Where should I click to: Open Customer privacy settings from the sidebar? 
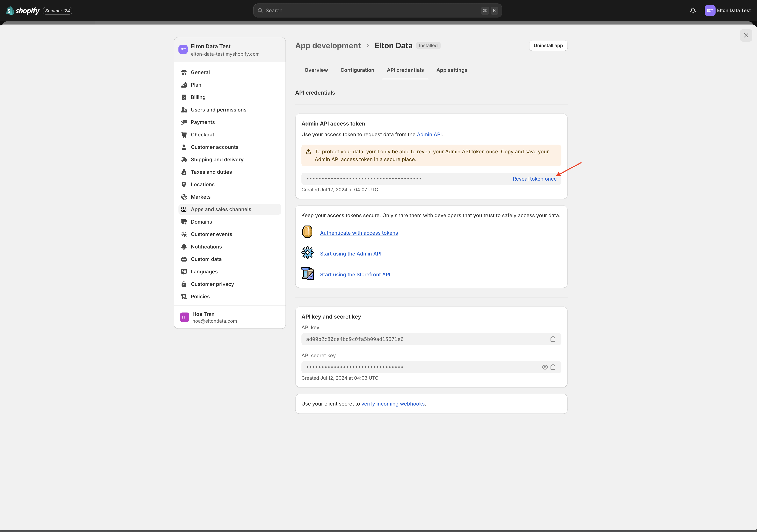(212, 284)
